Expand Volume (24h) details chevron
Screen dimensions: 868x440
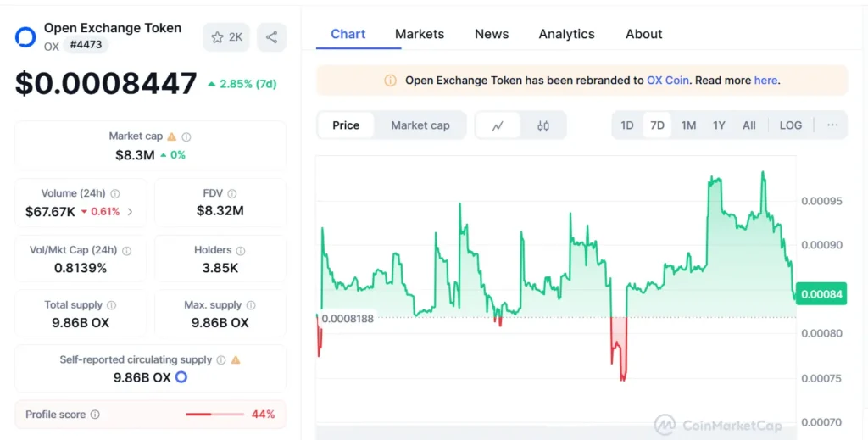130,211
